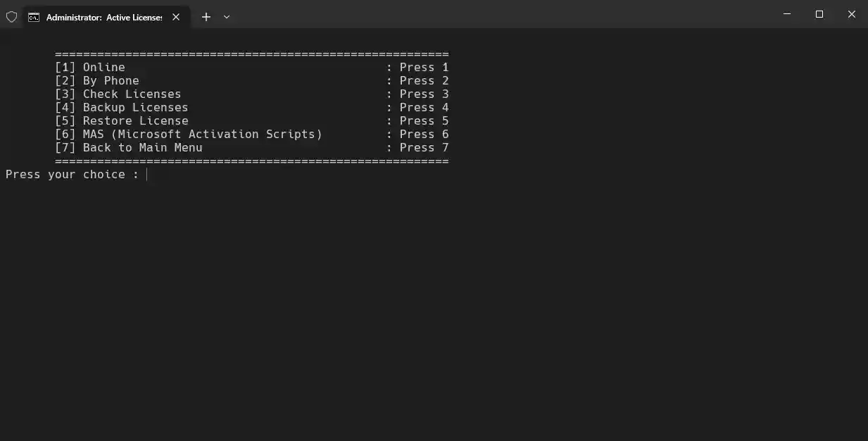Image resolution: width=868 pixels, height=441 pixels.
Task: Select the Administrator: Active Licenses tab
Action: [x=103, y=17]
